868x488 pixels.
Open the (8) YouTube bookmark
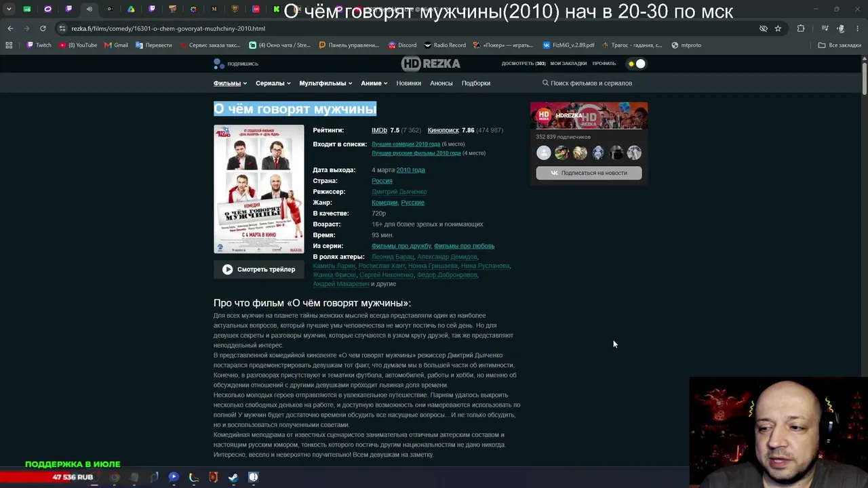click(x=78, y=45)
